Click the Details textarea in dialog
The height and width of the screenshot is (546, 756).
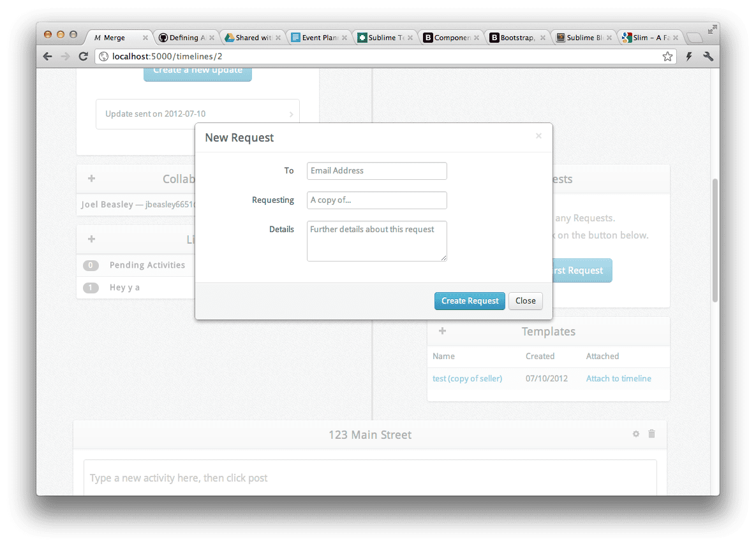(376, 241)
